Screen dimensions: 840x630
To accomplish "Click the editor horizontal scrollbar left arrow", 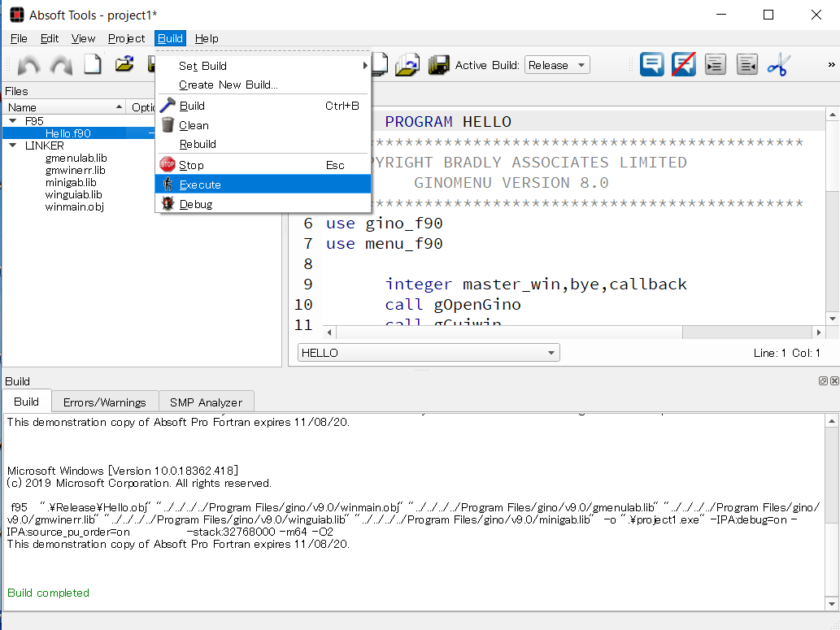I will point(329,332).
